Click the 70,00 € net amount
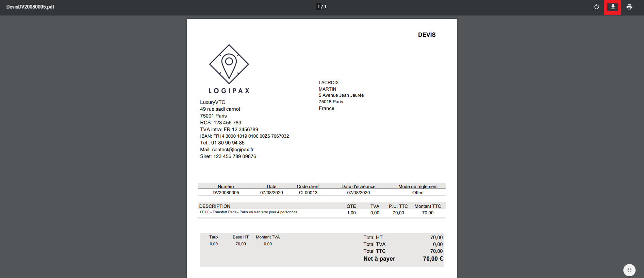This screenshot has width=644, height=278. click(x=432, y=259)
